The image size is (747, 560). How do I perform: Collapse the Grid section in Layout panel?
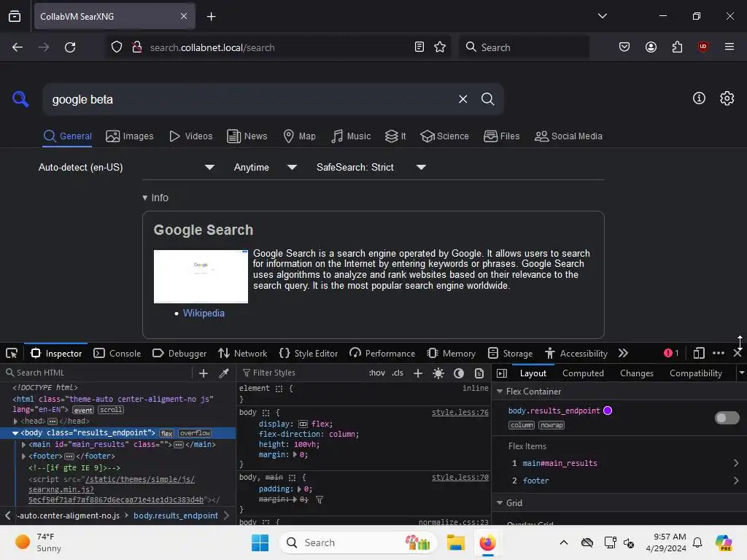click(x=500, y=503)
